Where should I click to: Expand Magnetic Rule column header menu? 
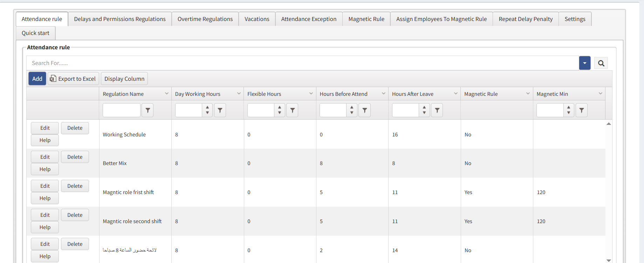[x=528, y=94]
